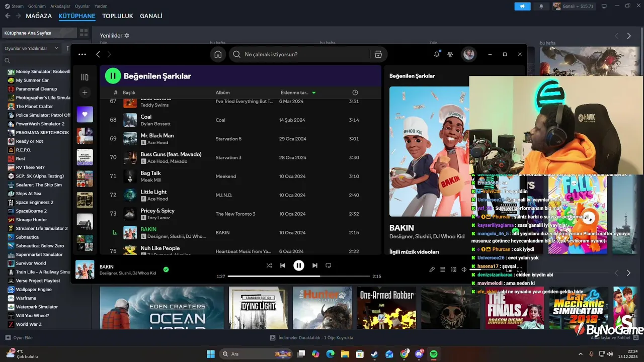Expand 'Oyunlar ve Yazılımlar' filter dropdown
644x362 pixels.
coord(31,48)
